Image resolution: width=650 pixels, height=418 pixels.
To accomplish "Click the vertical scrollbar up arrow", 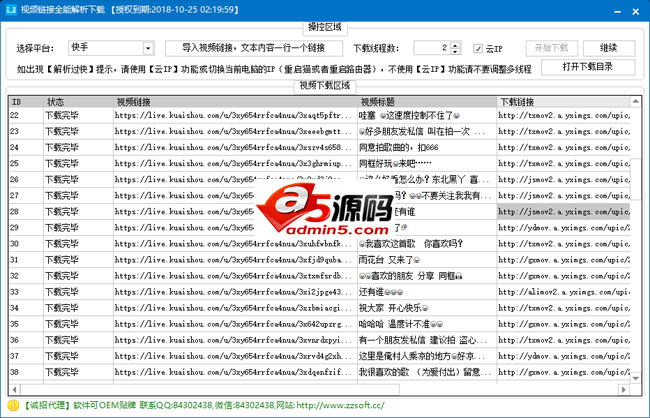I will point(635,102).
